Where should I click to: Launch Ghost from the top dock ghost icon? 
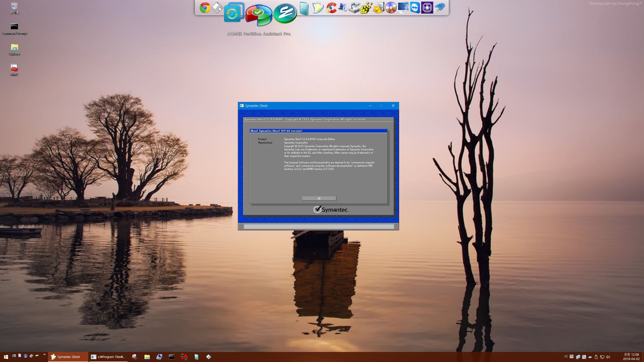point(318,8)
